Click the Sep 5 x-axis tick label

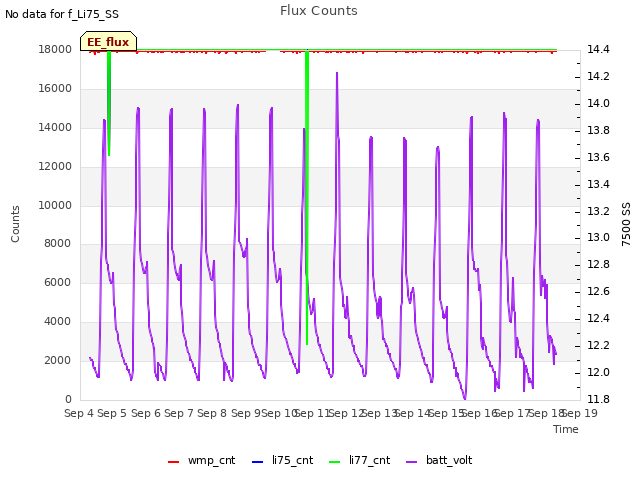pyautogui.click(x=112, y=413)
